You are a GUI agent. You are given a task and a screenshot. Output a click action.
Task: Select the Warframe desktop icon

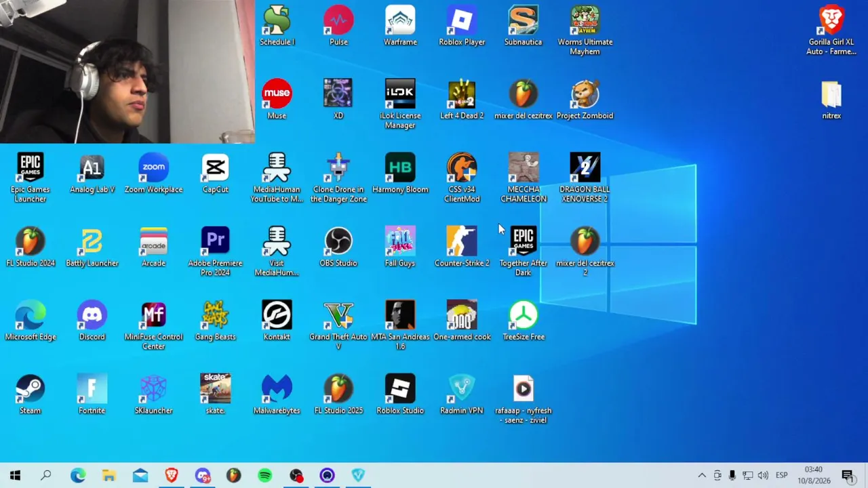point(400,26)
